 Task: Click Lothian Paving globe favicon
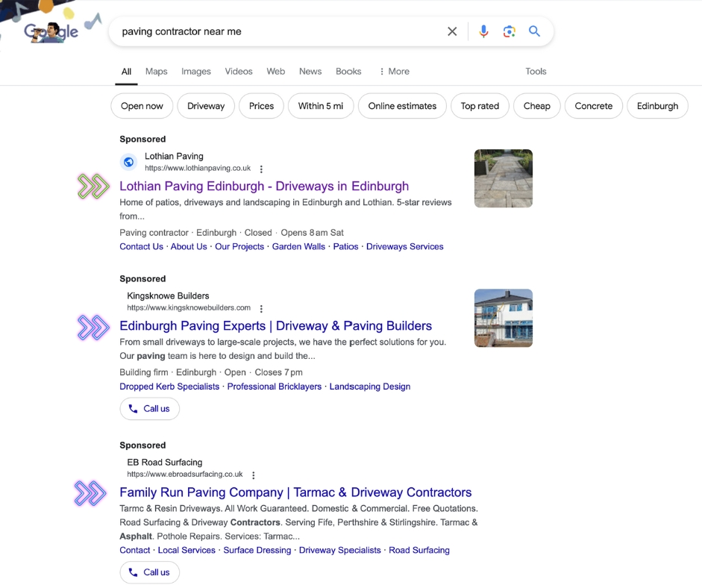pos(129,162)
